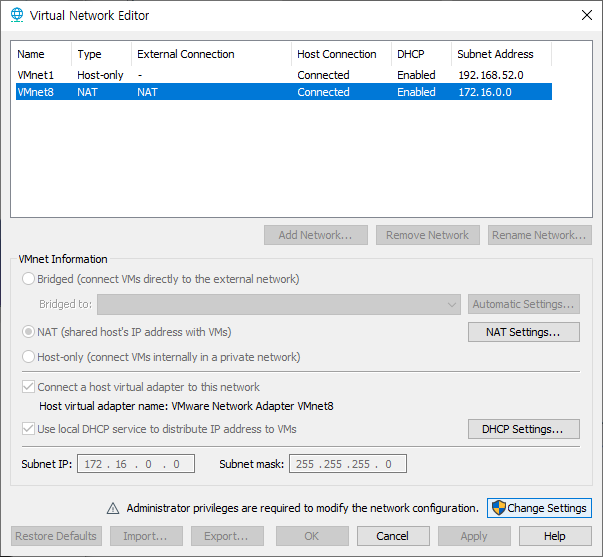
Task: Toggle Connect a host virtual adapter checkbox
Action: (28, 387)
